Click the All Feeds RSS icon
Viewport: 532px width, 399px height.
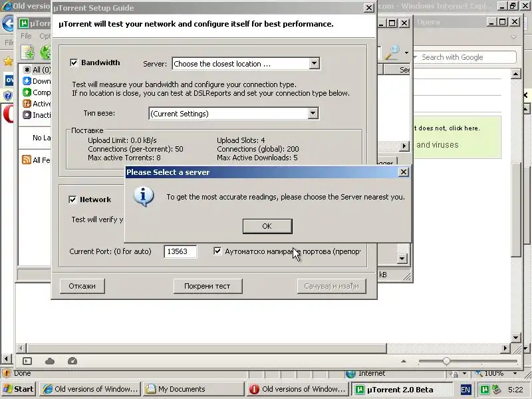(27, 160)
